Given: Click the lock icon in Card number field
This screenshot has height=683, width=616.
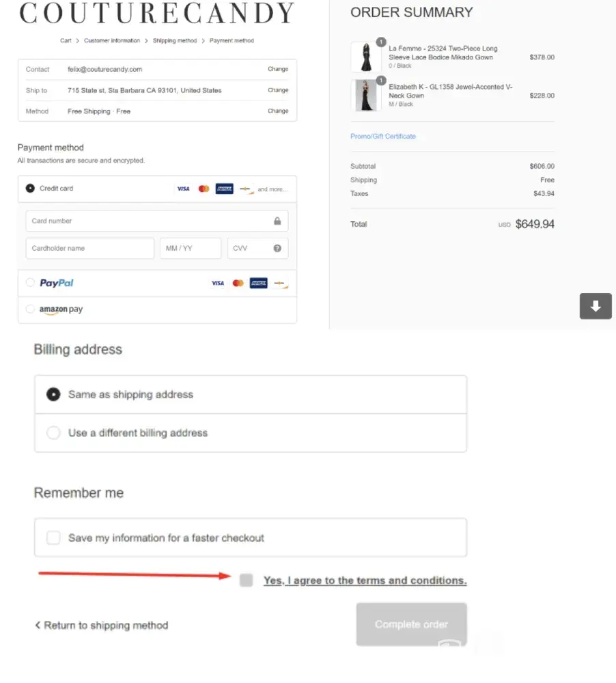Looking at the screenshot, I should (x=277, y=221).
